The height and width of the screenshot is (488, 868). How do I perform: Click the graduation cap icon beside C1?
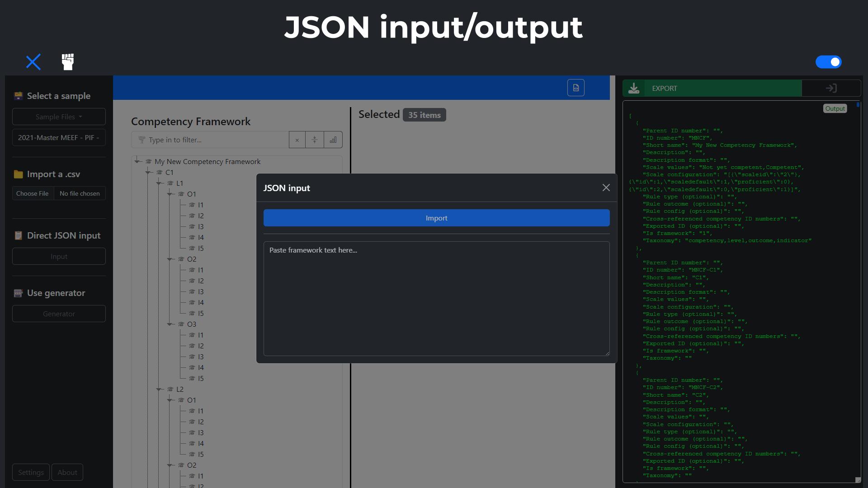[159, 172]
